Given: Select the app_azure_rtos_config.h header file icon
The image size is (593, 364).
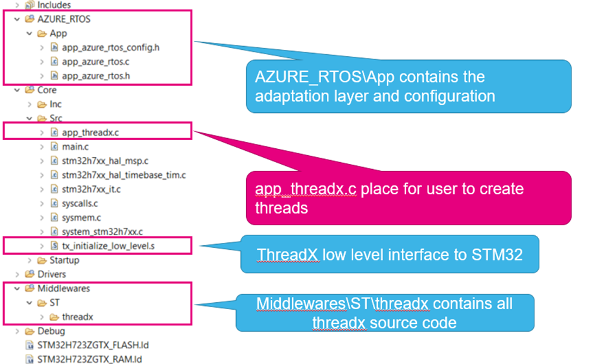Looking at the screenshot, I should (x=54, y=47).
